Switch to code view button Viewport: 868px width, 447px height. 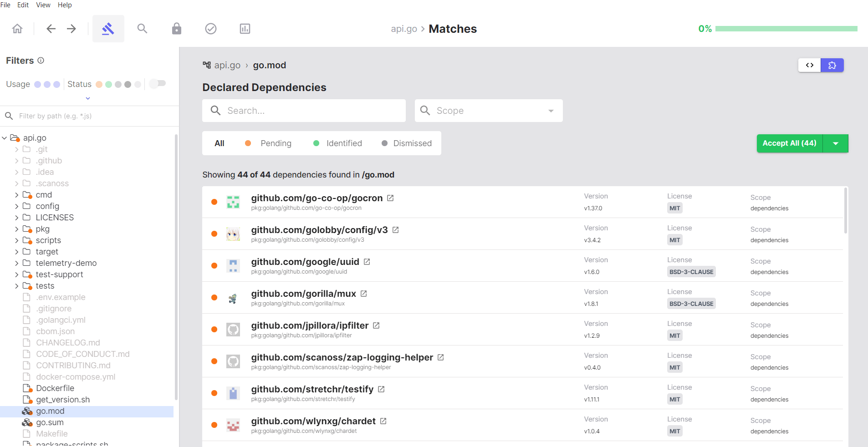click(810, 65)
